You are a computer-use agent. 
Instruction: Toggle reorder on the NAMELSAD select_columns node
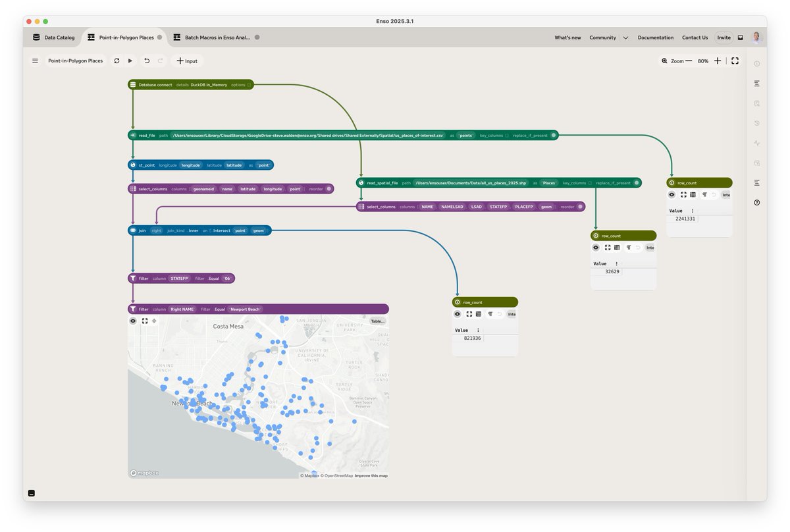pyautogui.click(x=580, y=207)
